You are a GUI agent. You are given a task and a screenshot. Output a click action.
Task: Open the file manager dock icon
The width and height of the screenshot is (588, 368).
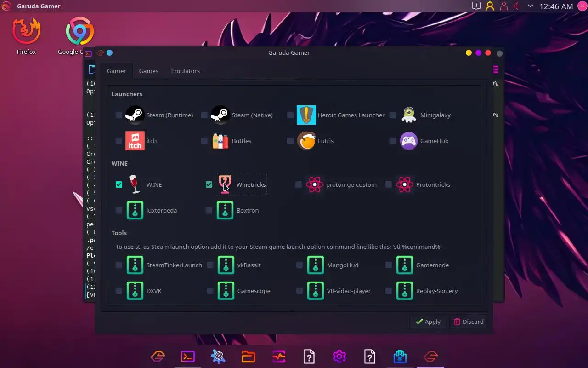249,356
